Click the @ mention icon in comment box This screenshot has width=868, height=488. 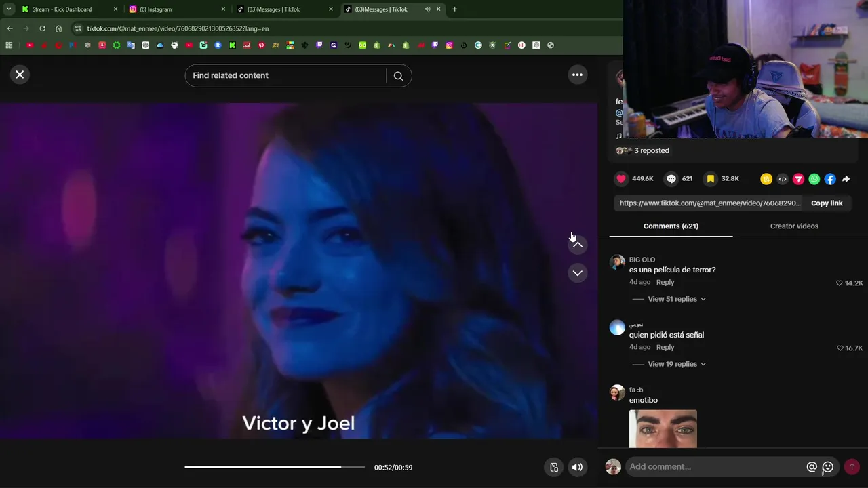tap(812, 467)
